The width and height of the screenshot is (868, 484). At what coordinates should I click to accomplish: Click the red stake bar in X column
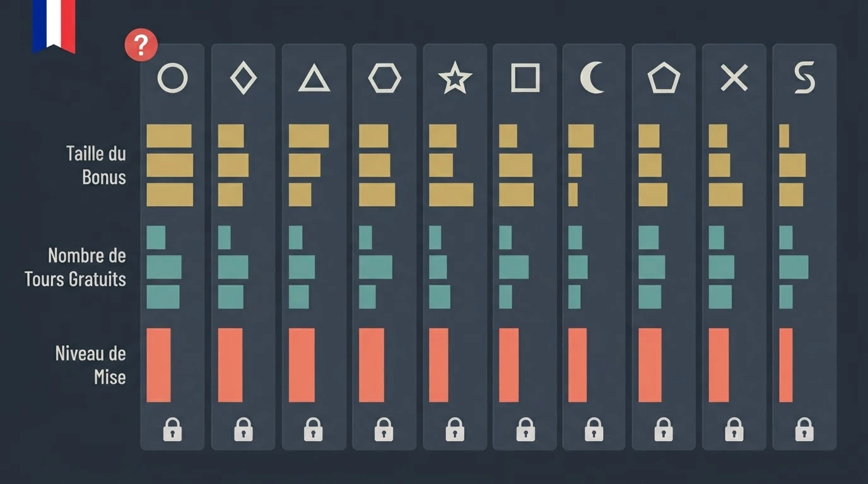click(x=719, y=365)
